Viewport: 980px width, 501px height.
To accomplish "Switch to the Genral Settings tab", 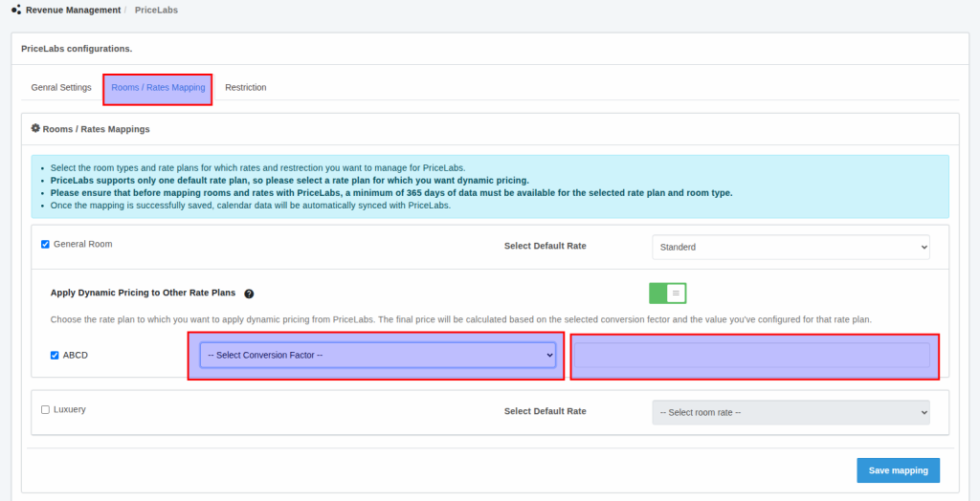I will [61, 88].
